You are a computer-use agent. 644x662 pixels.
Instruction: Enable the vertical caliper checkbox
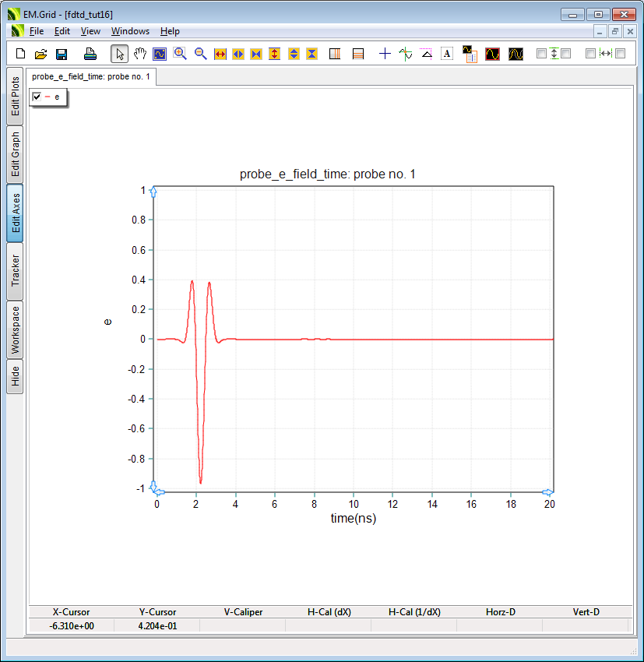pos(540,53)
